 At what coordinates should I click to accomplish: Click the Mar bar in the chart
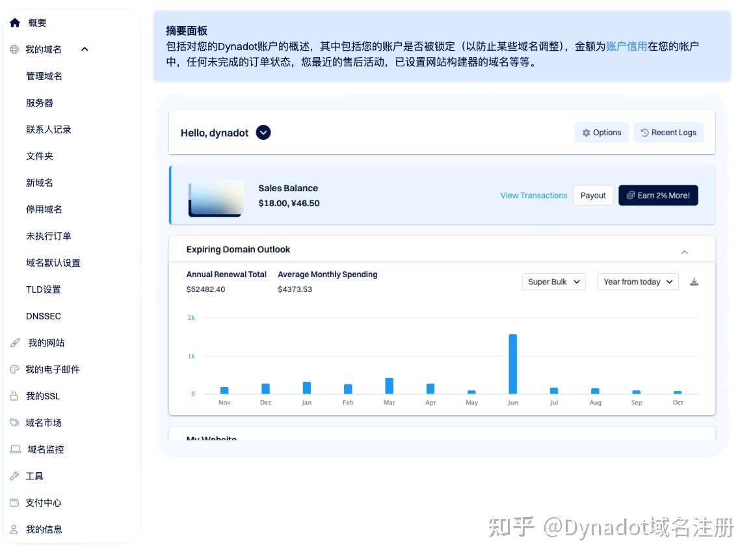click(x=390, y=386)
